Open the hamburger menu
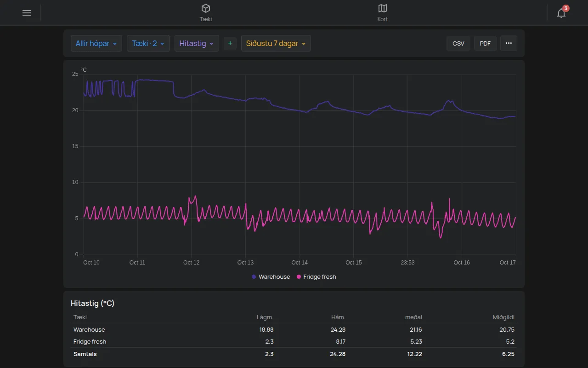This screenshot has width=588, height=368. point(27,13)
